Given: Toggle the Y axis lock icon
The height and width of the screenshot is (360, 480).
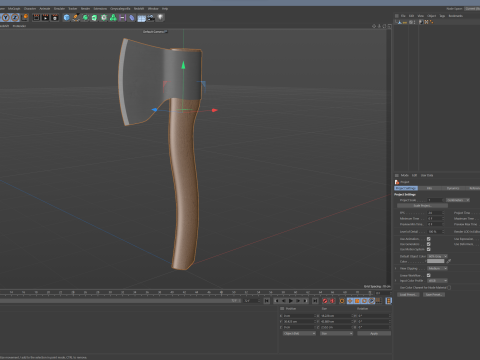Looking at the screenshot, I should point(6,17).
